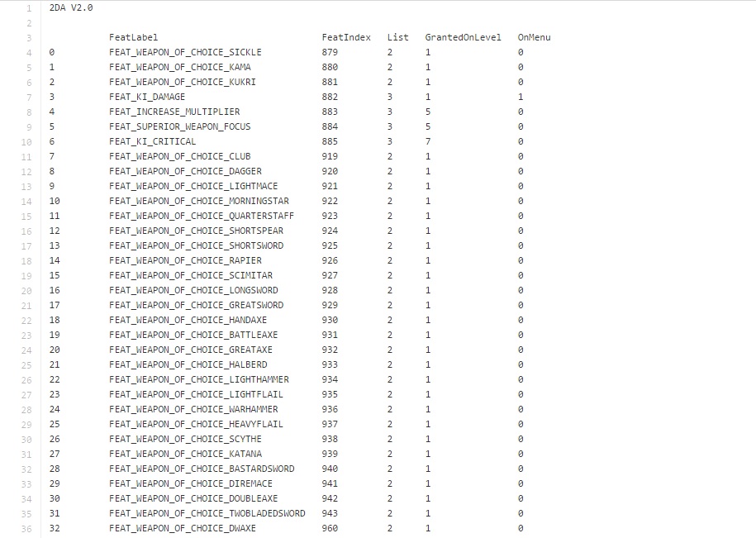Click the GrantedOnLevel column header
756x538 pixels.
pos(463,37)
